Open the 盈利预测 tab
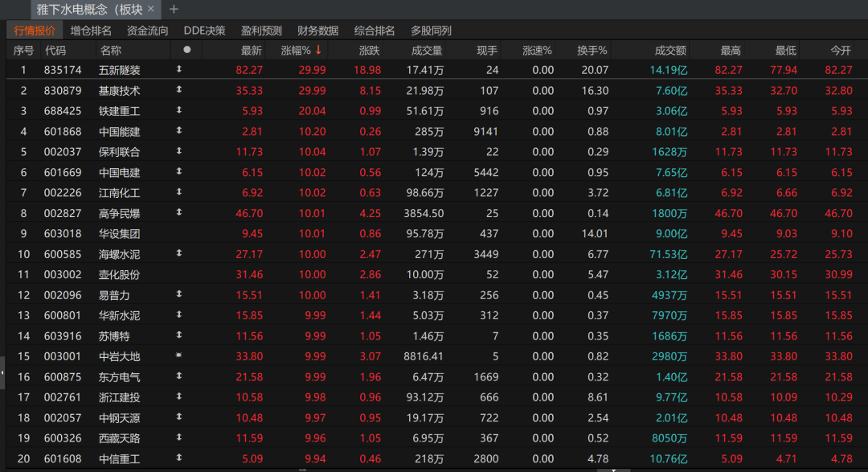This screenshot has height=472, width=868. tap(261, 31)
